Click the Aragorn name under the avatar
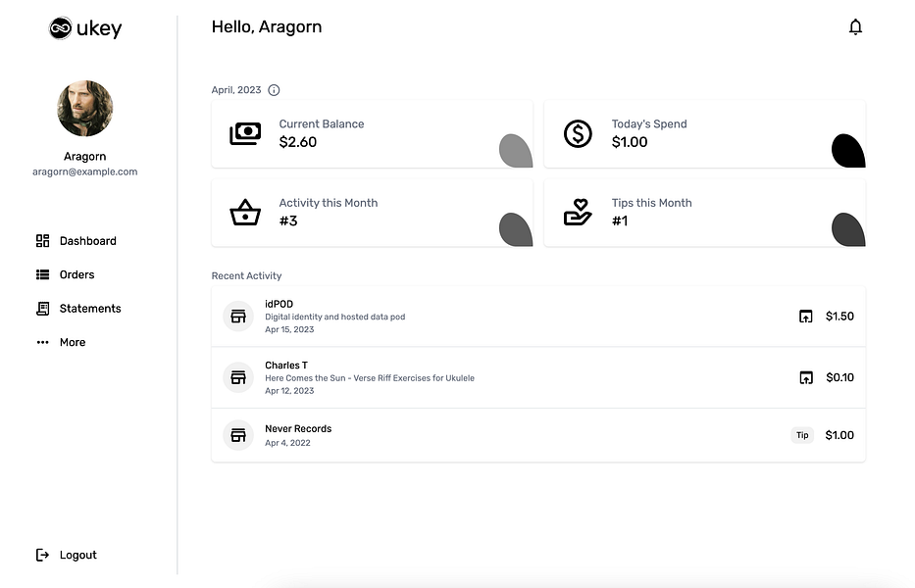The height and width of the screenshot is (588, 915). [85, 157]
